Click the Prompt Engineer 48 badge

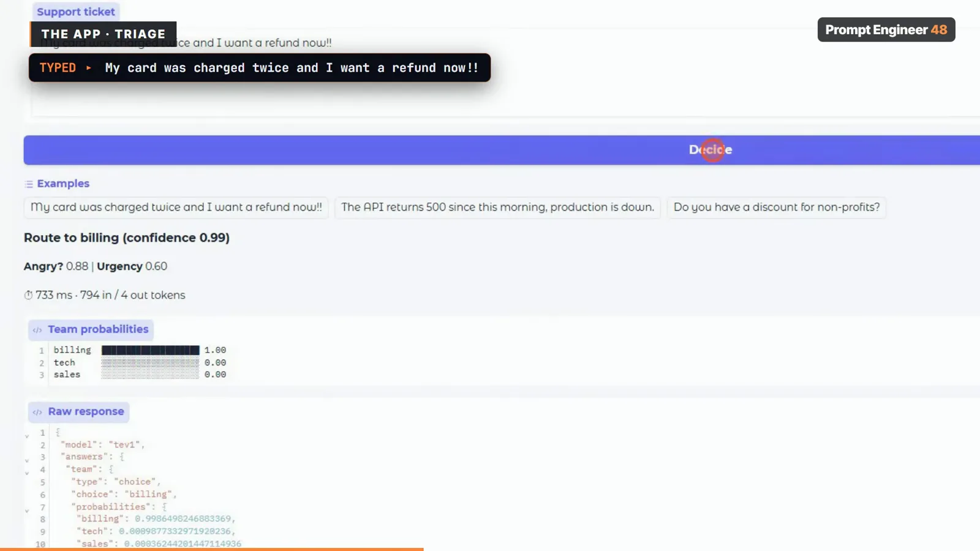tap(886, 30)
